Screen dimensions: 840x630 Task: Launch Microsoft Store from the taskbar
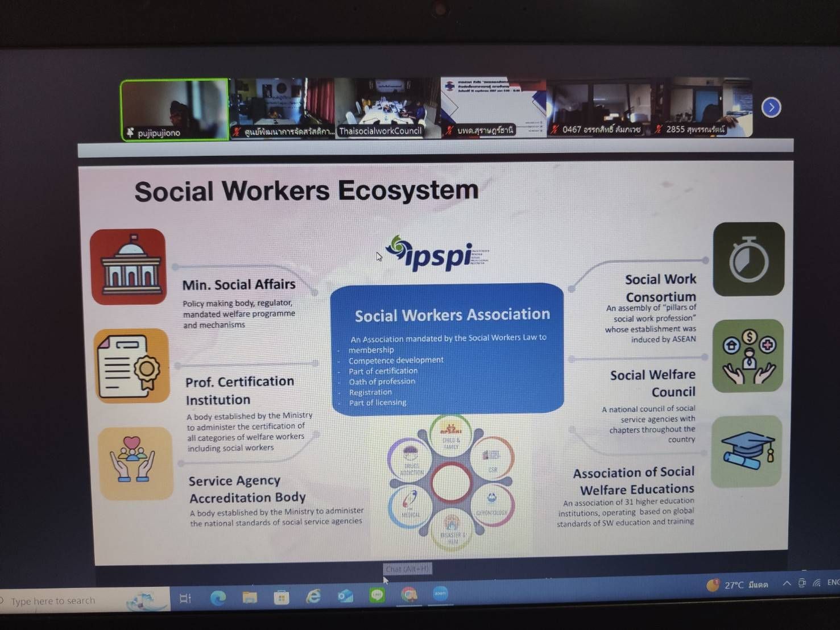pyautogui.click(x=282, y=597)
